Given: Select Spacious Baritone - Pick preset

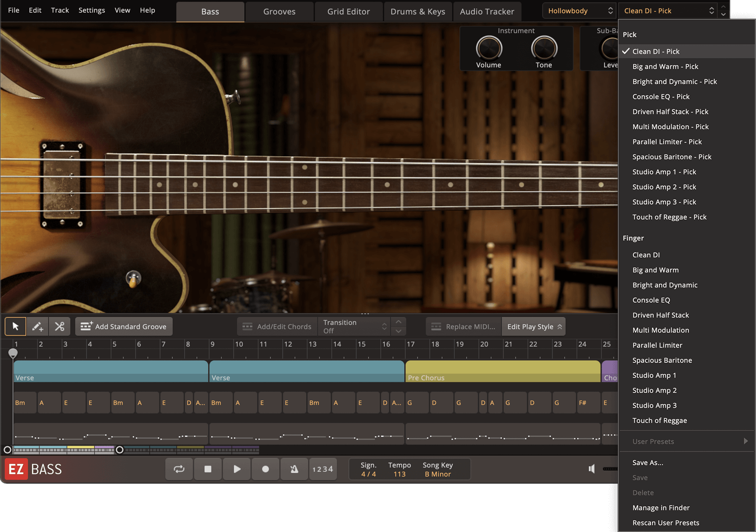Looking at the screenshot, I should pyautogui.click(x=686, y=157).
